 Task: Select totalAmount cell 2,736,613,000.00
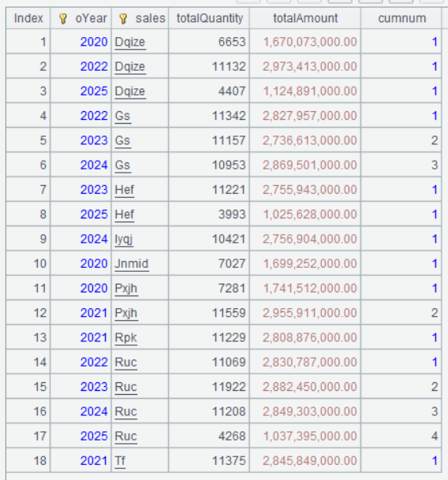305,140
